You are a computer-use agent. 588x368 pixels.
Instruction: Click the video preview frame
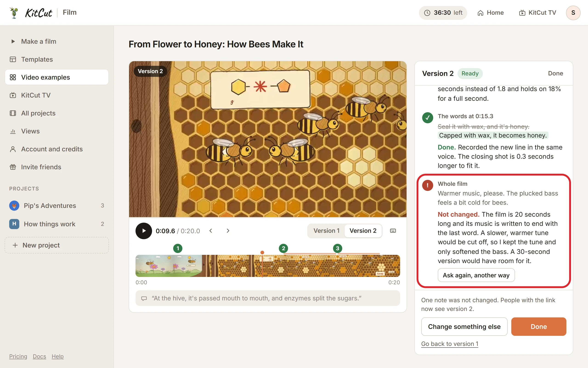[x=268, y=139]
